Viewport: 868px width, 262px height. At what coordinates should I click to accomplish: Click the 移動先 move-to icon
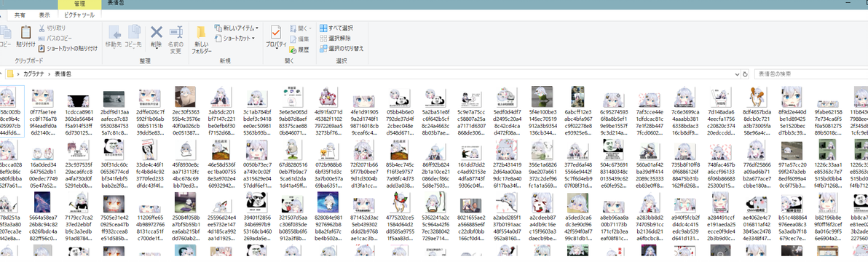[x=114, y=32]
